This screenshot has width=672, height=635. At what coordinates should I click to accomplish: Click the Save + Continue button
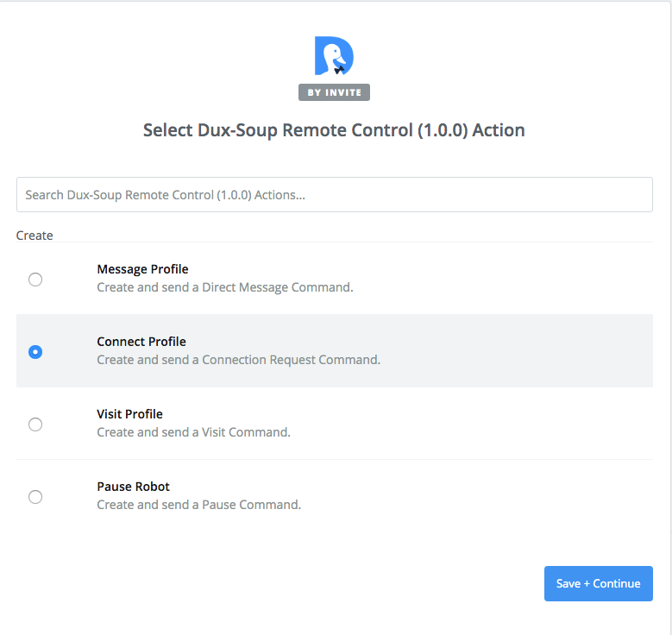(599, 583)
